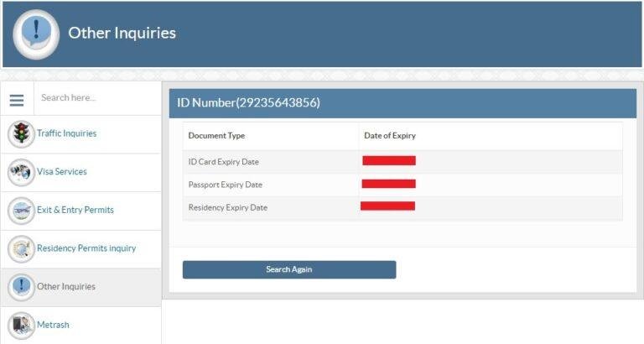644x344 pixels.
Task: Go to Residency Permits inquiry
Action: click(x=86, y=248)
